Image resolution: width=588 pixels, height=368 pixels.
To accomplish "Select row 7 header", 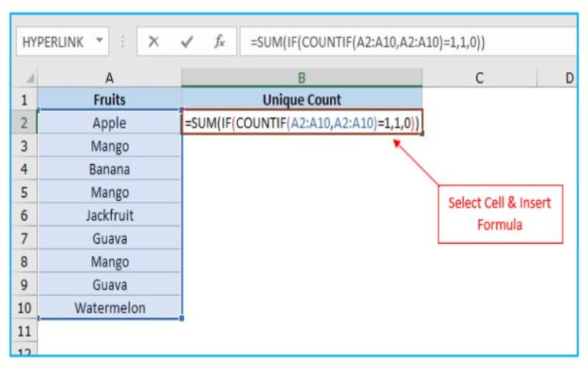I will click(x=24, y=238).
